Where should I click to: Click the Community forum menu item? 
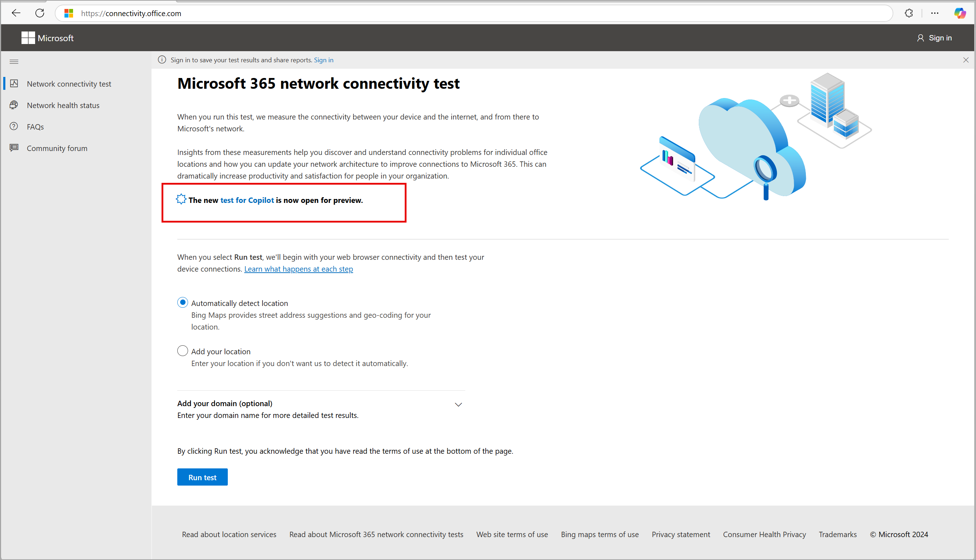click(58, 148)
